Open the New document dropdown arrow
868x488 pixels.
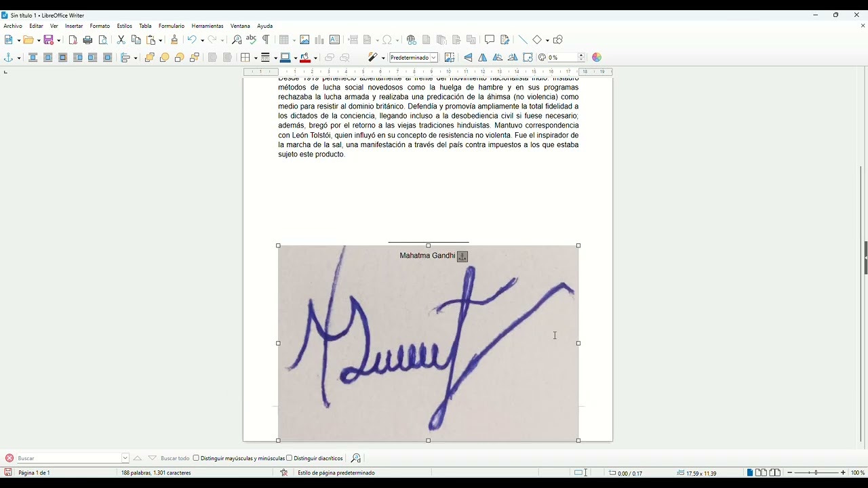coord(18,40)
